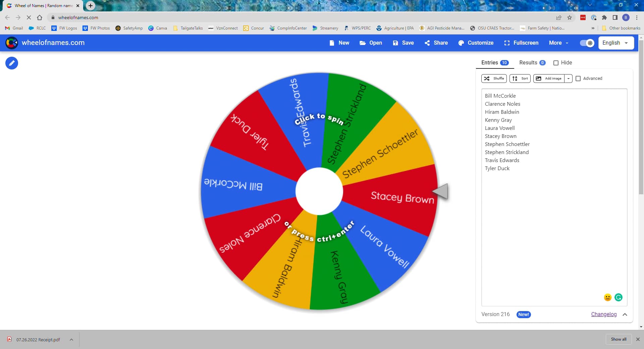
Task: Sort entries alphabetically
Action: 520,78
